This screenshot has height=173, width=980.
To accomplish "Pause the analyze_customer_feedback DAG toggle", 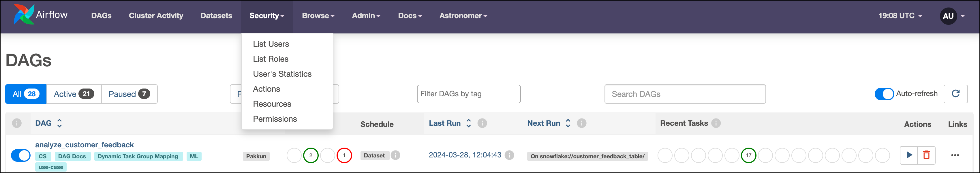I will 20,155.
